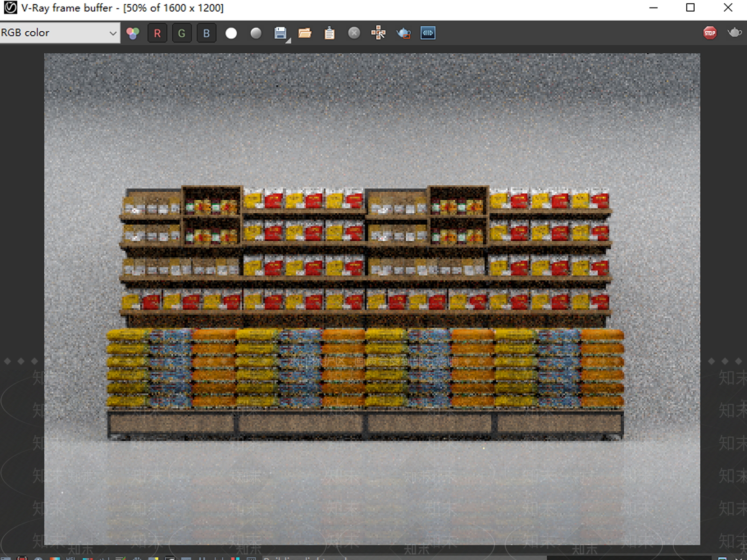Stop the rendering with STOP button
The image size is (747, 560).
point(710,33)
